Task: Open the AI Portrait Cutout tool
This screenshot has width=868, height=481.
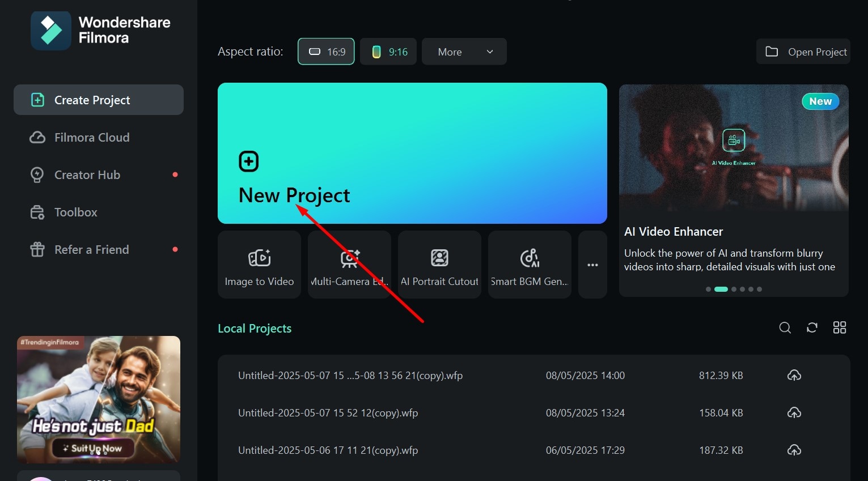Action: [439, 264]
